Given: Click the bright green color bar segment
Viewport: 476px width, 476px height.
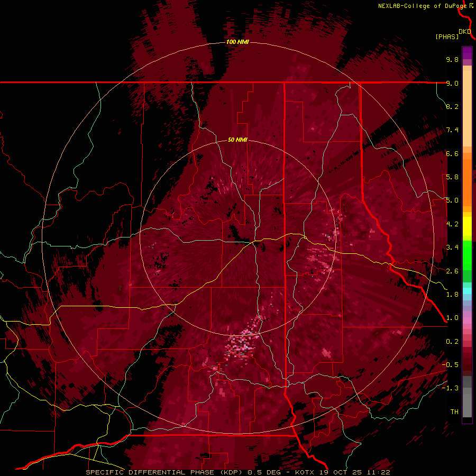Looking at the screenshot, I should (x=467, y=254).
